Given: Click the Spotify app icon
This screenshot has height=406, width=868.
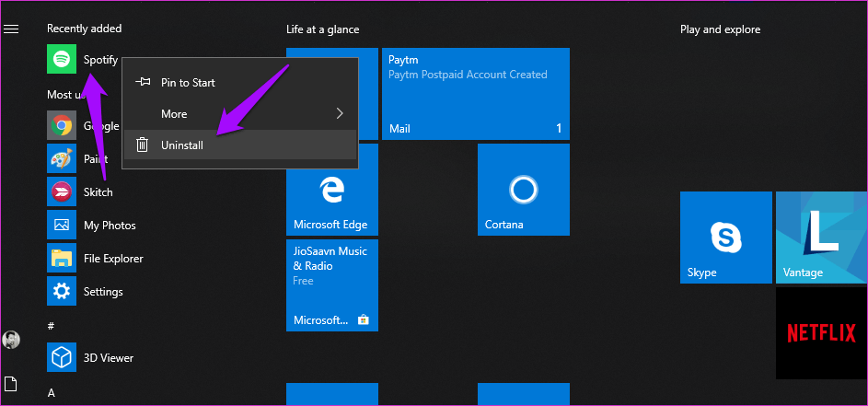Looking at the screenshot, I should [62, 59].
